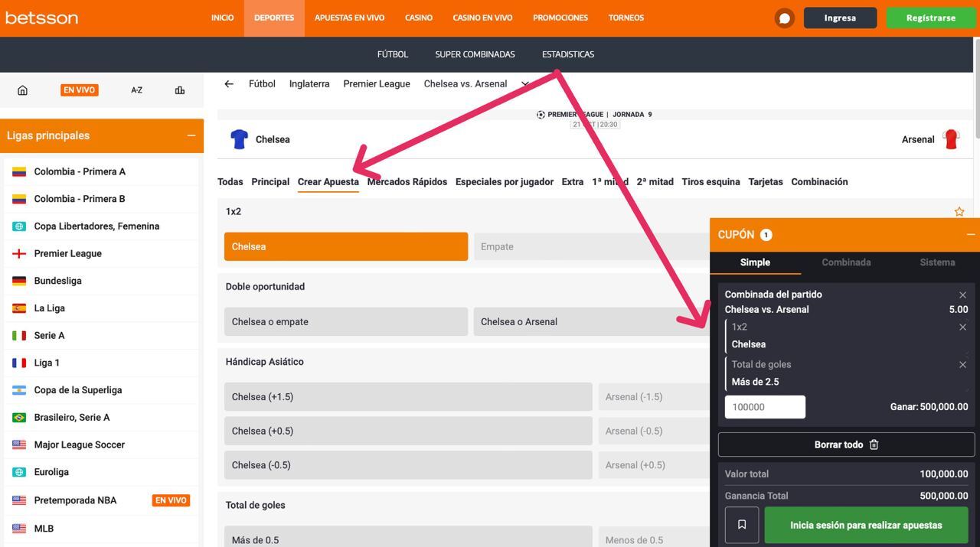Open the A-Z sports list icon
The image size is (980, 547).
[x=136, y=90]
